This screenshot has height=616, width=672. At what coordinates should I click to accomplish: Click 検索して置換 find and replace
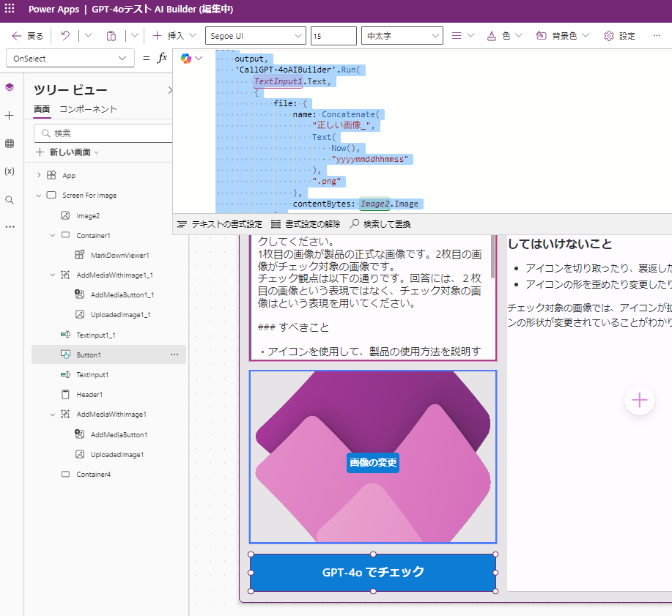click(x=380, y=224)
